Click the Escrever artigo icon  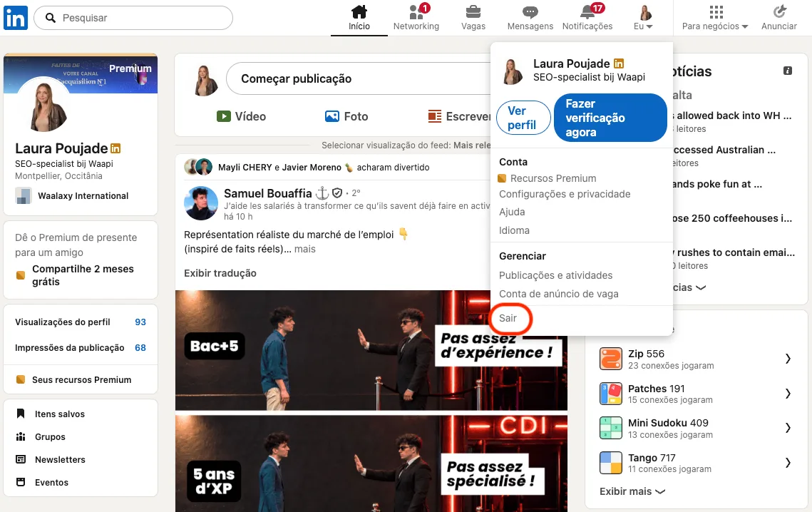[x=435, y=117]
